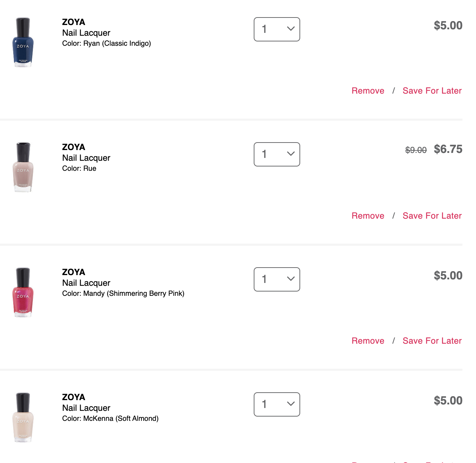Save the Ryan Classic Indigo item for later
The width and height of the screenshot is (476, 463).
pyautogui.click(x=432, y=91)
